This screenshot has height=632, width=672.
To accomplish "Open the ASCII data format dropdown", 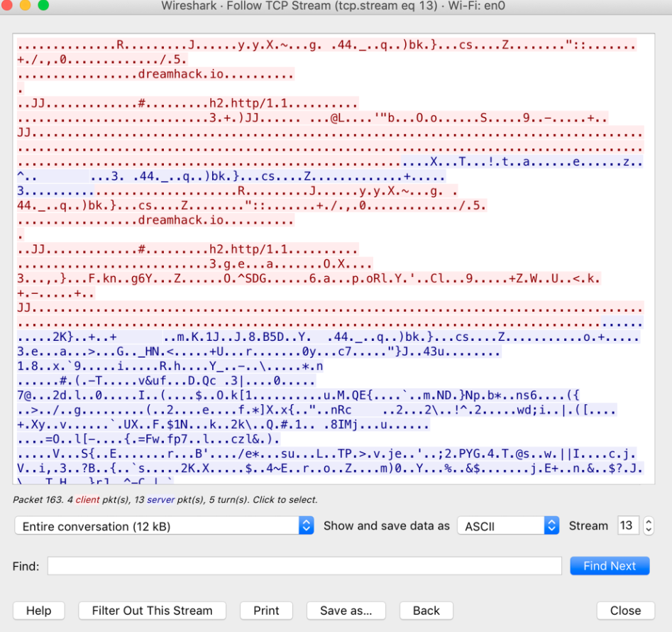I will tap(508, 525).
